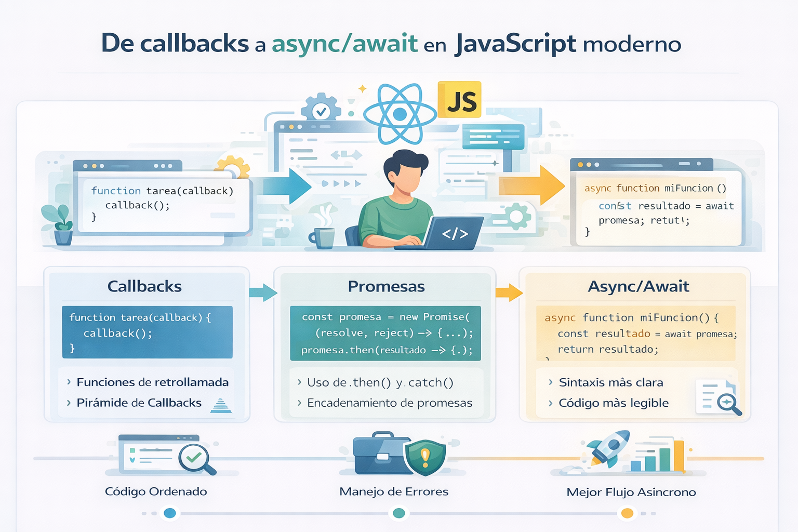The image size is (798, 532).
Task: Click the De callbacks words in the title
Action: click(175, 43)
